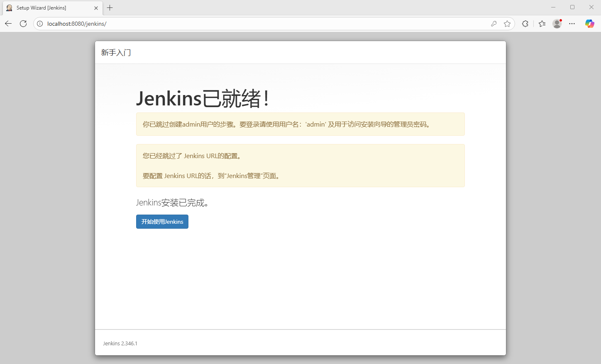Maximize the browser window

pos(572,7)
